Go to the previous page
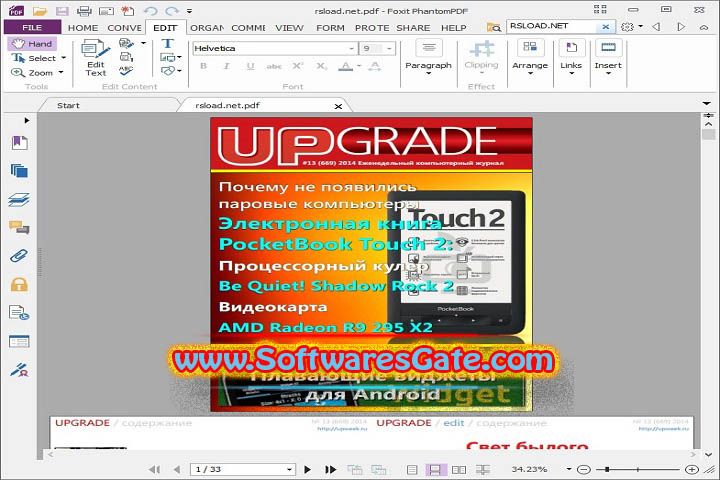The image size is (720, 480). click(x=177, y=469)
